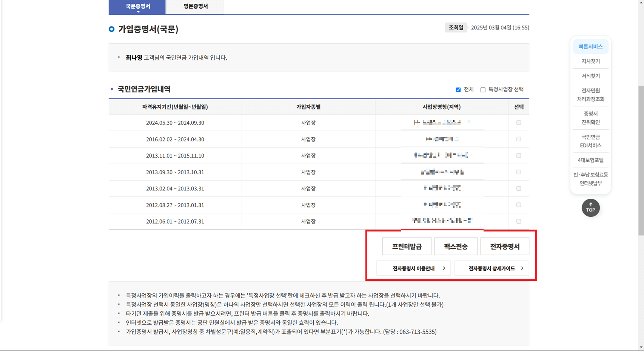The image size is (644, 351).
Task: Uncheck the 전체 checkbox
Action: tap(458, 89)
